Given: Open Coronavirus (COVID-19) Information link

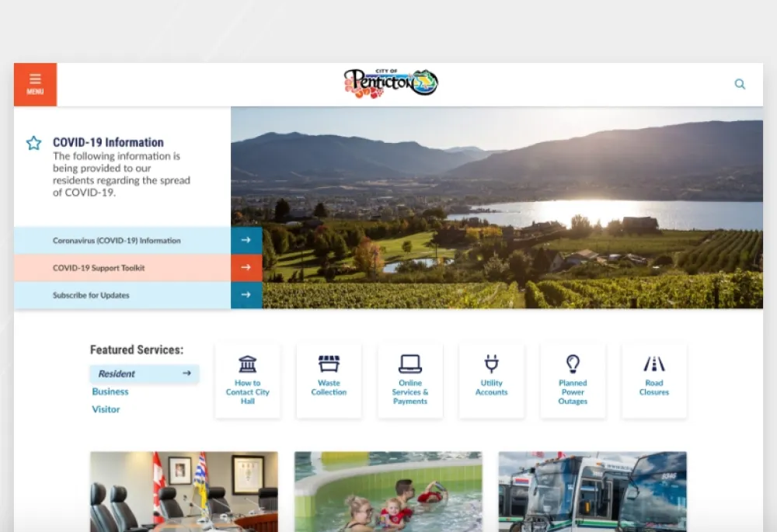Looking at the screenshot, I should click(117, 241).
